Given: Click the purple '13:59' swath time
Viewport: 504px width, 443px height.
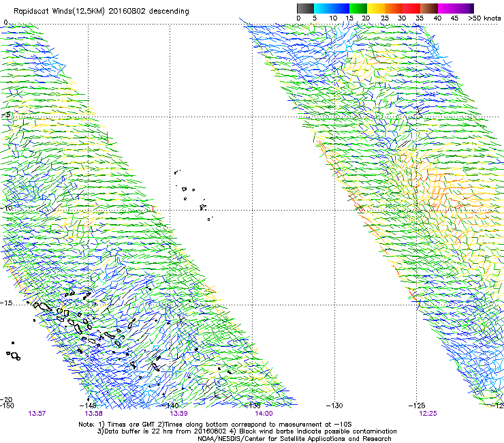Looking at the screenshot, I should [x=178, y=414].
